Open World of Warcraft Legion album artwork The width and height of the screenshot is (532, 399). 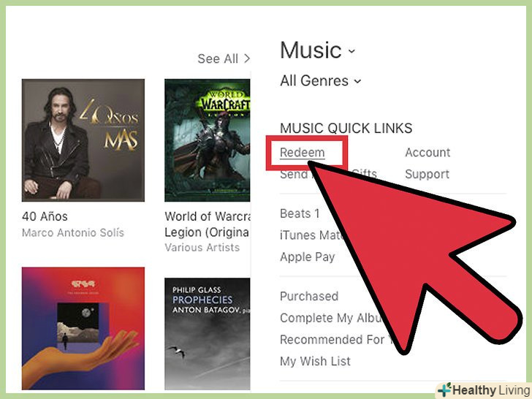tap(208, 140)
